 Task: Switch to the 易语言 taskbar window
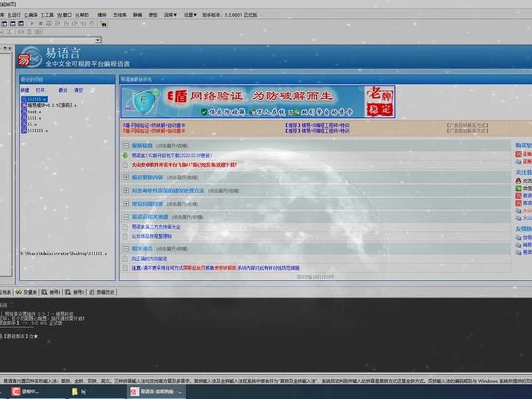pos(156,392)
